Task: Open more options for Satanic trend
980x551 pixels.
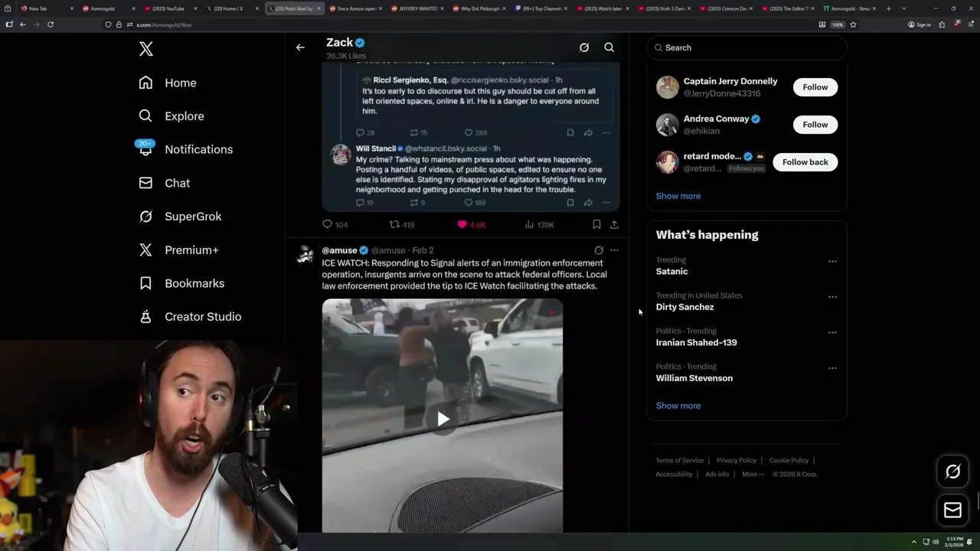Action: click(832, 261)
